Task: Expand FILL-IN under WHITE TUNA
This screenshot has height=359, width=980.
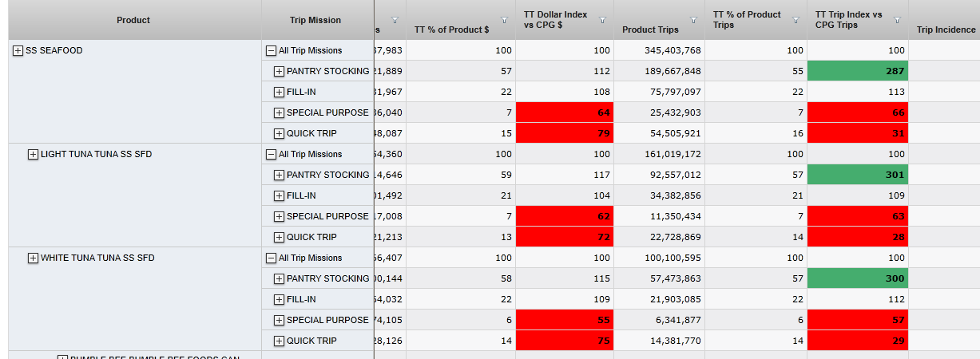Action: [x=279, y=300]
